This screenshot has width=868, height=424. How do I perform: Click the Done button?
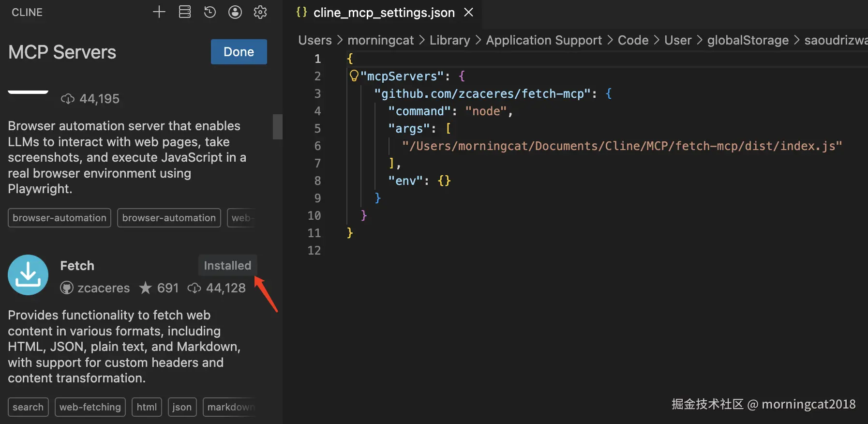coord(239,52)
